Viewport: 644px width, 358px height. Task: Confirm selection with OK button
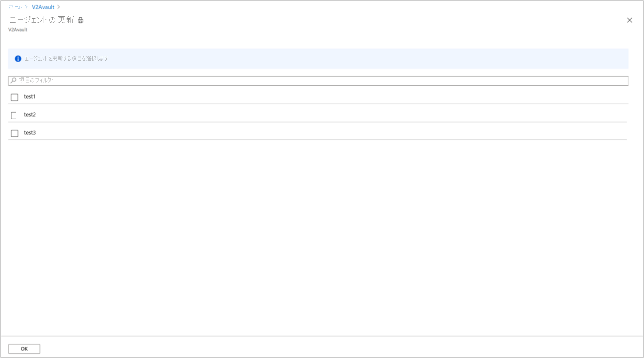tap(24, 349)
